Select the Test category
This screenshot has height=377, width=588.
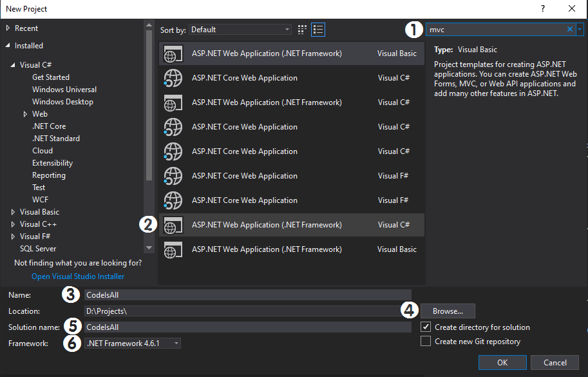tap(39, 188)
